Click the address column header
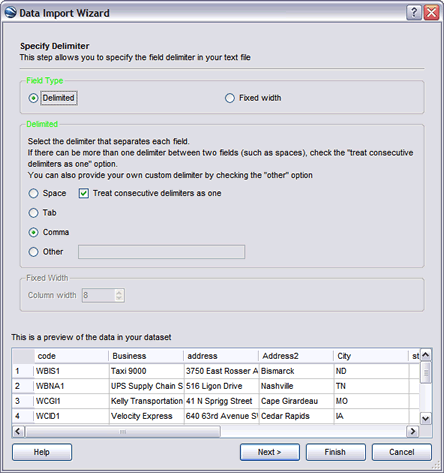Screen dimensions: 444x473 (221, 356)
